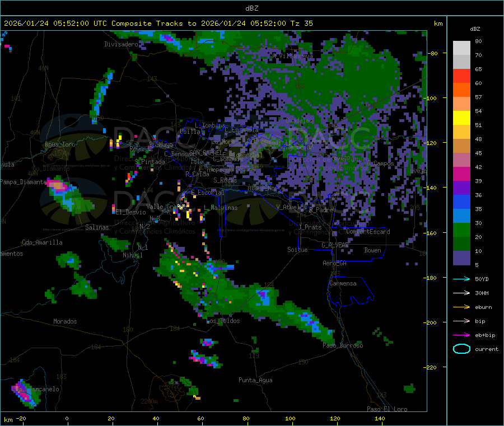Screen dimensions: 504x426
Task: Pick the bright yellow swatch beside 54 dBZ
Action: coord(461,118)
